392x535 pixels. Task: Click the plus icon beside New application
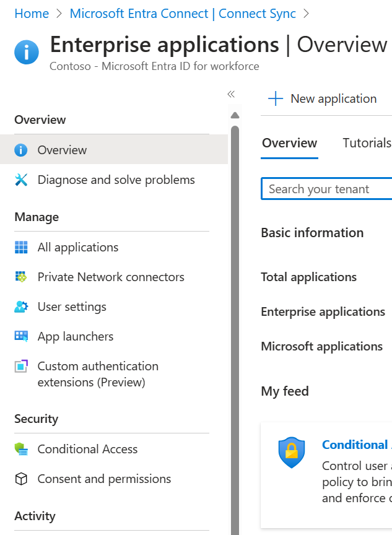(275, 98)
